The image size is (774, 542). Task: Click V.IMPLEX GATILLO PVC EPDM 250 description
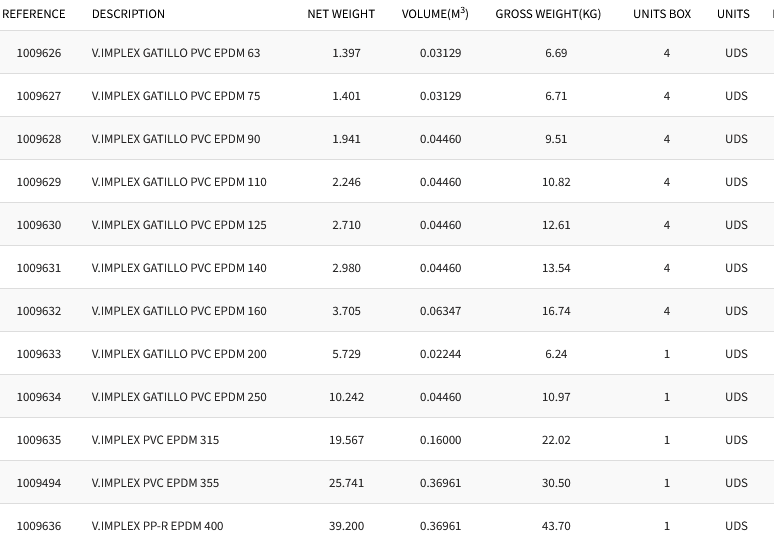(179, 397)
